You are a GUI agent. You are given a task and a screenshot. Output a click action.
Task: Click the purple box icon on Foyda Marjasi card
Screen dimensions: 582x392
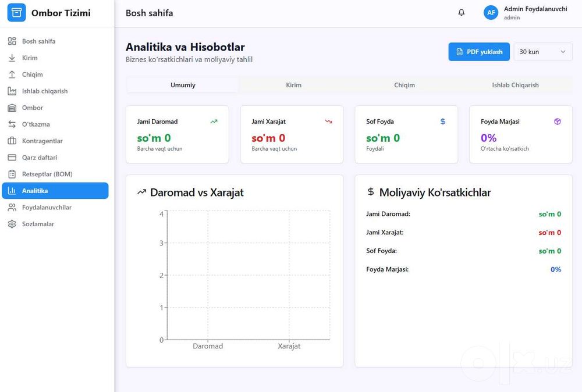(x=558, y=122)
